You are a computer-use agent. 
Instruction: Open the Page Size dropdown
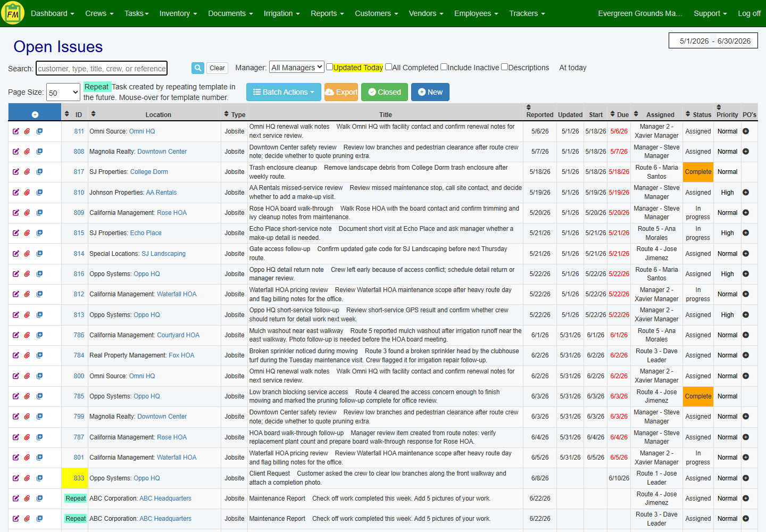tap(63, 93)
